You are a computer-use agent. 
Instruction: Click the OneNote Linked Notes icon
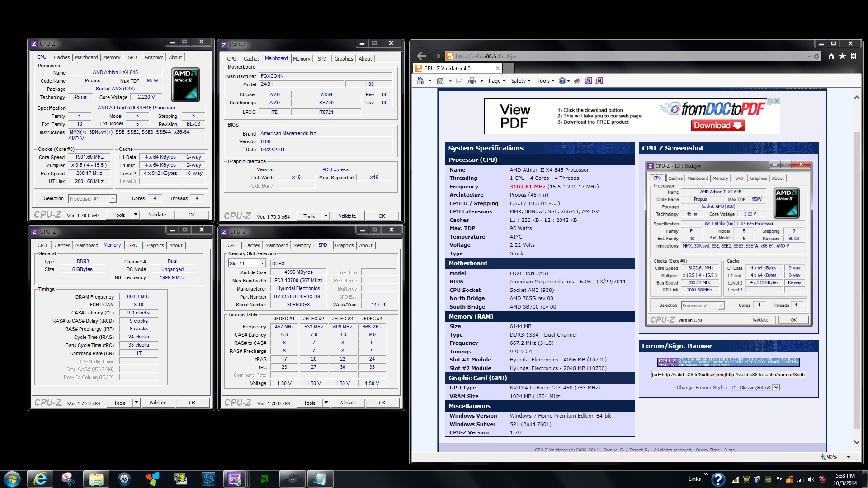599,81
